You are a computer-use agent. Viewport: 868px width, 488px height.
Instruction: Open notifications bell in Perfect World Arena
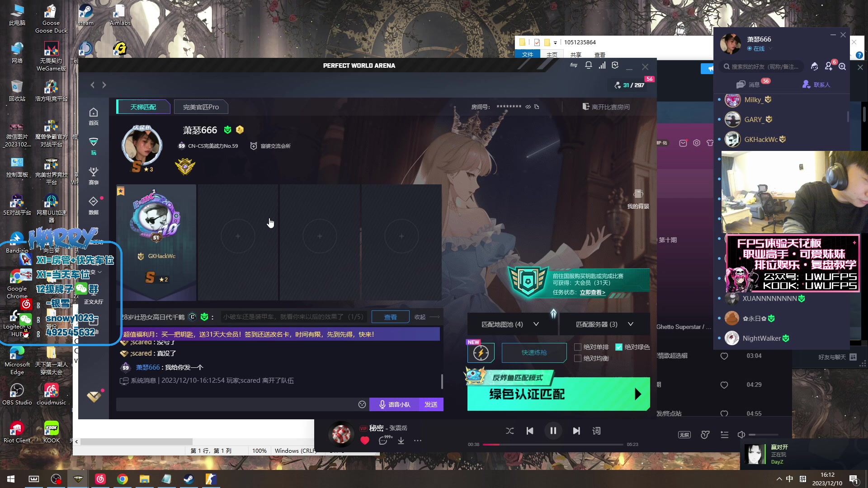pos(588,66)
